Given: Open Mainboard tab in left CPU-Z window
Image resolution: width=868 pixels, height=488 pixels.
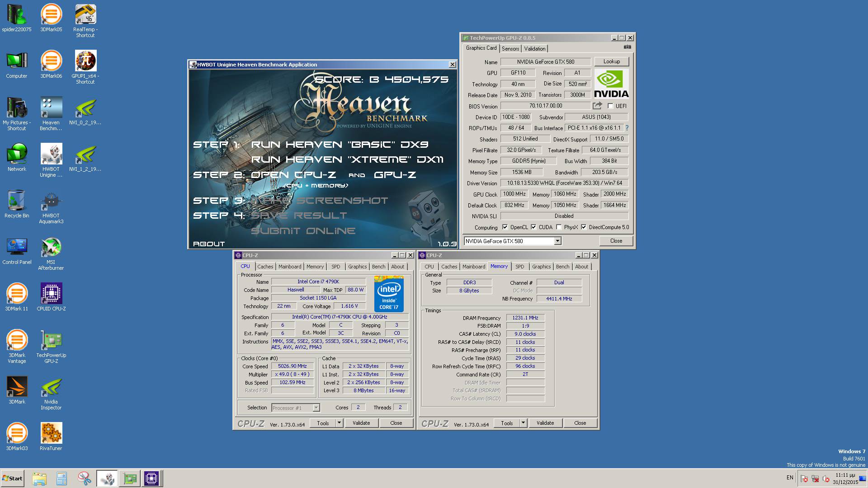Looking at the screenshot, I should coord(290,267).
